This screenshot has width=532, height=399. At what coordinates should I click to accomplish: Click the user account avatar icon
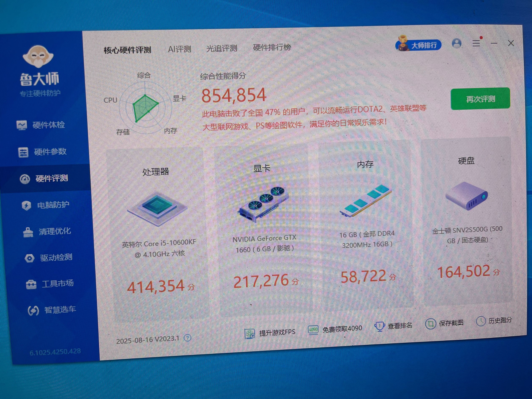pyautogui.click(x=457, y=43)
